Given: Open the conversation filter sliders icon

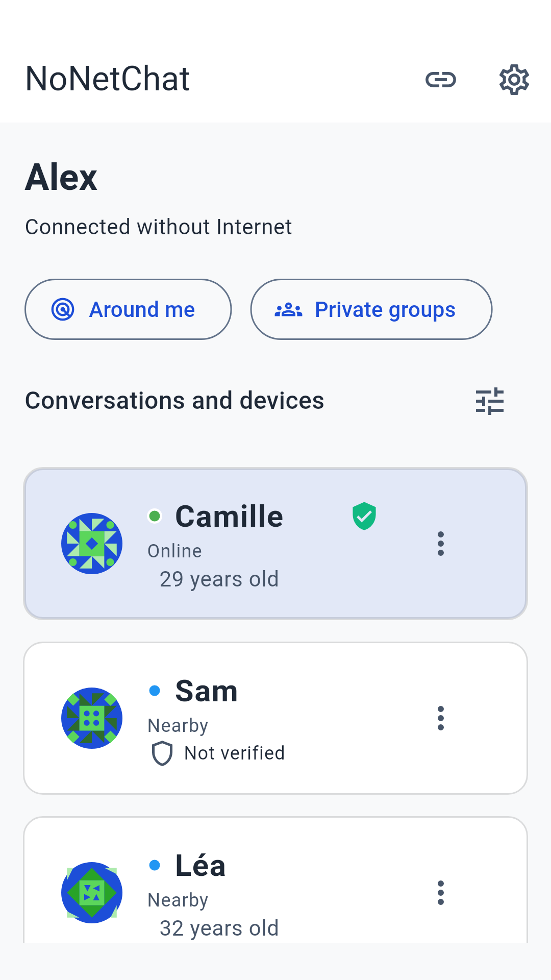Looking at the screenshot, I should click(x=490, y=401).
